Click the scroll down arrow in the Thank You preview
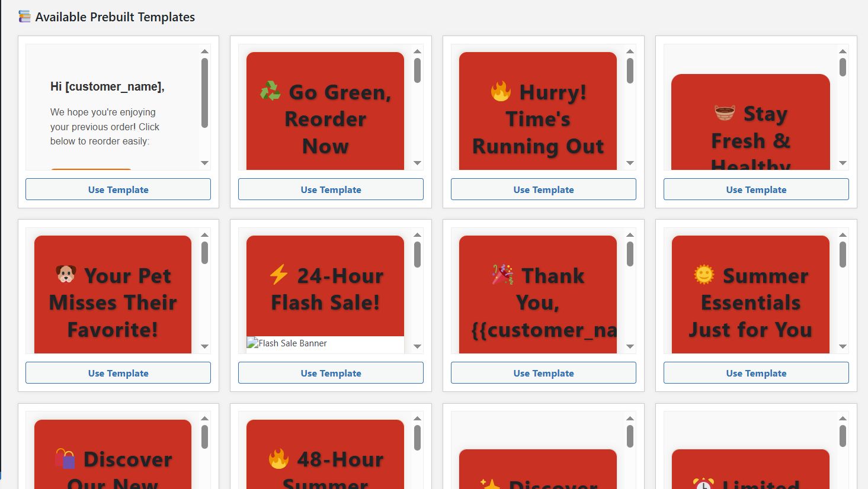Viewport: 868px width, 489px height. click(x=630, y=346)
